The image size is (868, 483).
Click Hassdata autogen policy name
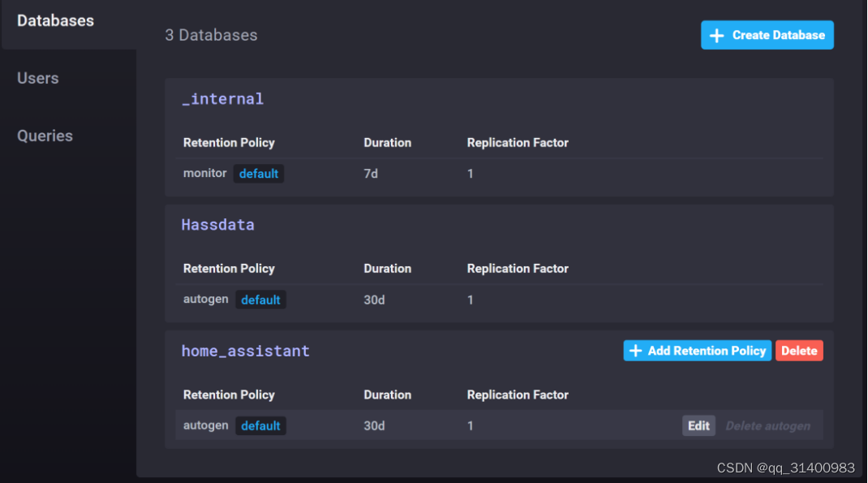point(205,299)
